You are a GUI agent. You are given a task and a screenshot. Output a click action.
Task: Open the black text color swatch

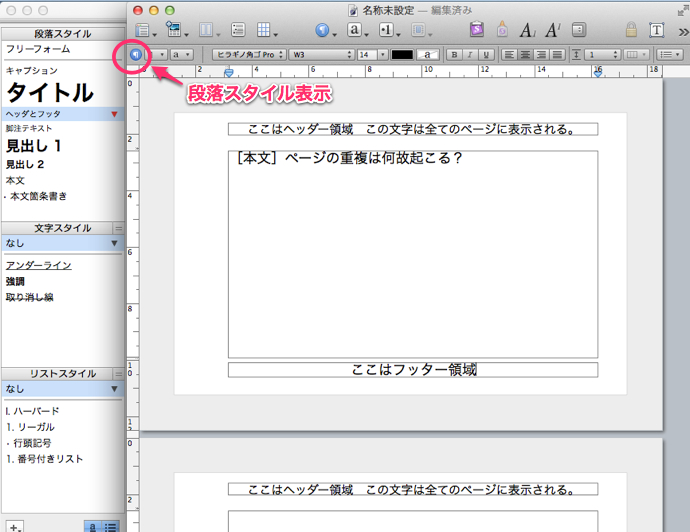tap(401, 54)
